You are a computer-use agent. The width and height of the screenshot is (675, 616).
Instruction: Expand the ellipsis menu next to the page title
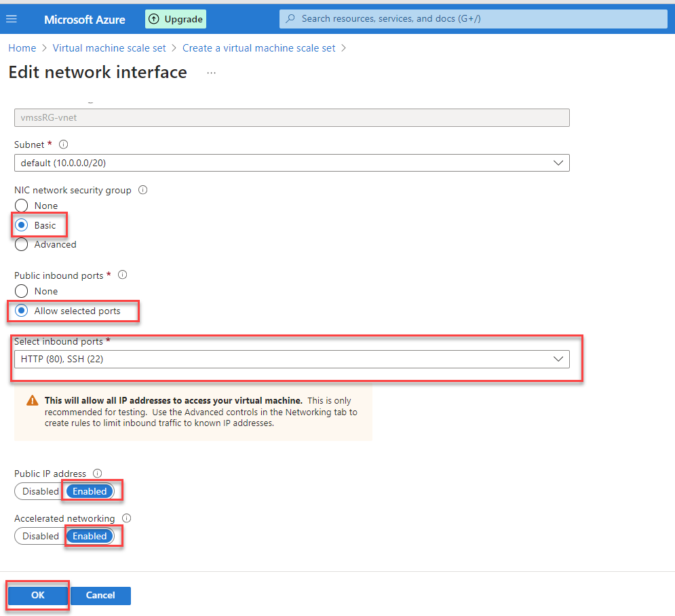pos(211,72)
